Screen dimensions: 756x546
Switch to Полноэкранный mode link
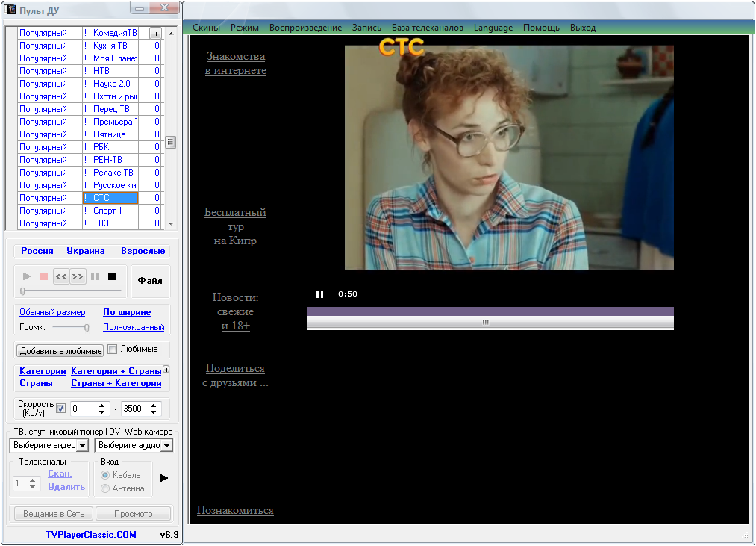click(134, 327)
